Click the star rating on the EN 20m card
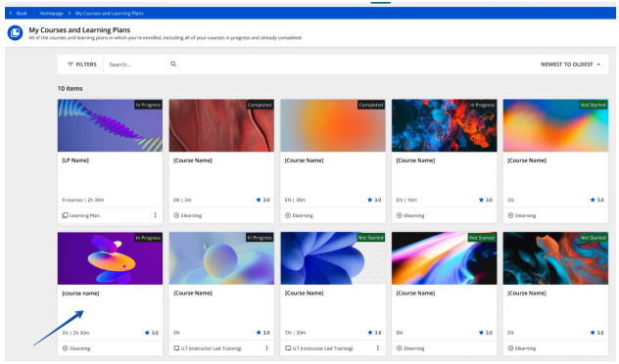Screen dimensions: 619x364 click(x=374, y=333)
